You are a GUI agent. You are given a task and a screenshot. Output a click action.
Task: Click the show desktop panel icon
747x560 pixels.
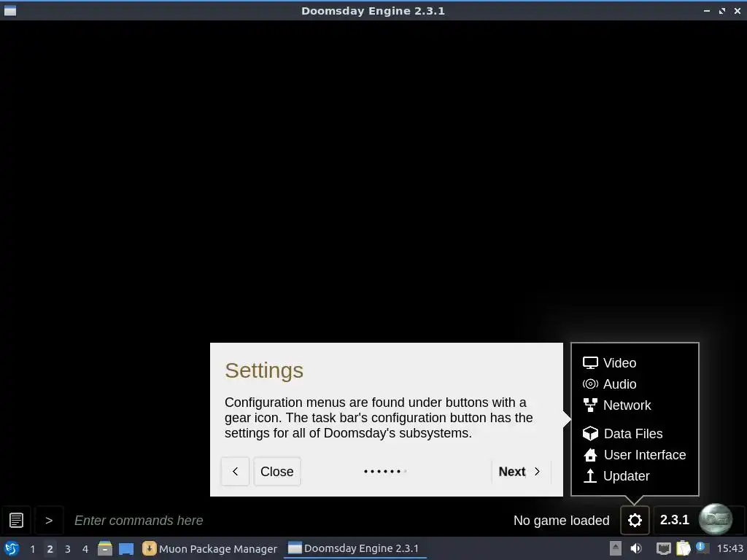point(125,548)
